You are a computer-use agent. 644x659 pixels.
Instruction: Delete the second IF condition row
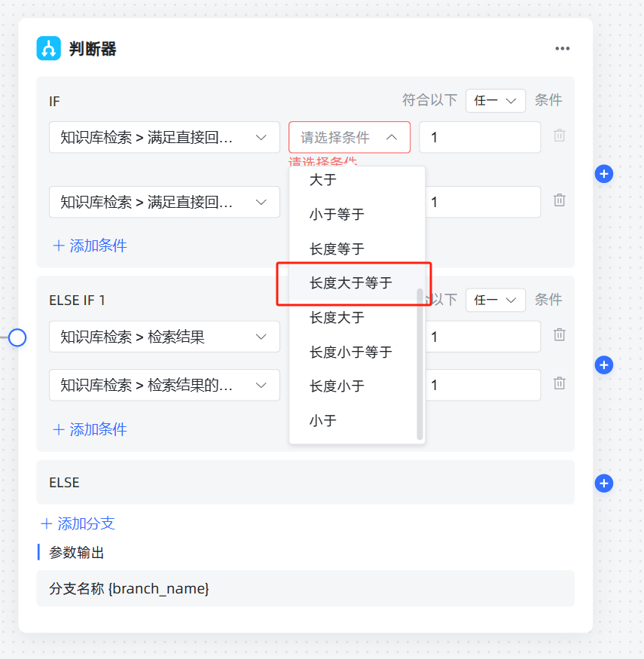coord(560,200)
